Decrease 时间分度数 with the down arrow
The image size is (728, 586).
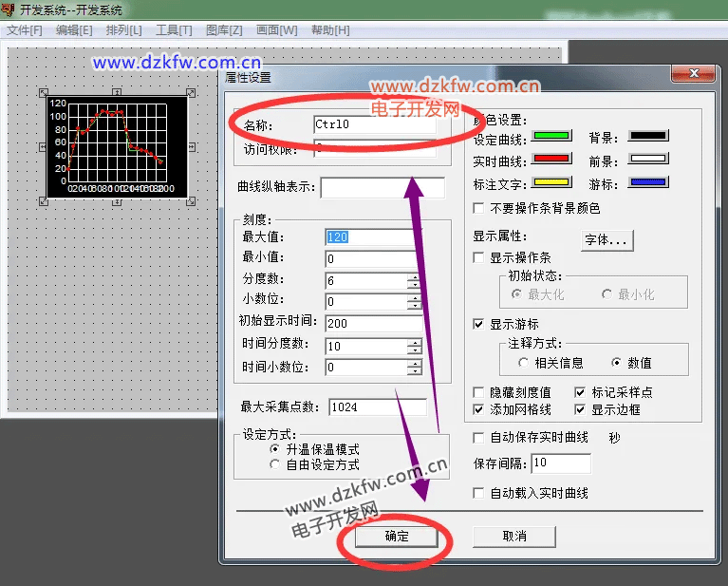click(x=414, y=350)
